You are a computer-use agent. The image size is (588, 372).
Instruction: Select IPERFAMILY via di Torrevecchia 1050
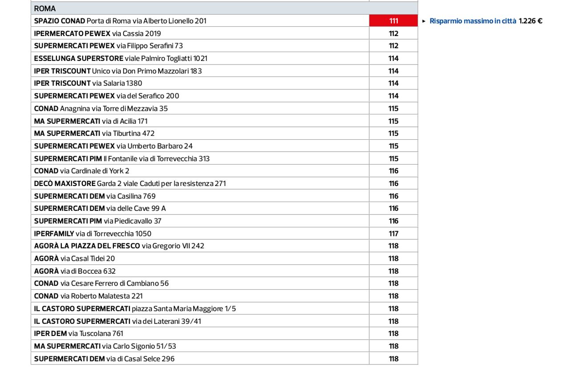tap(224, 234)
